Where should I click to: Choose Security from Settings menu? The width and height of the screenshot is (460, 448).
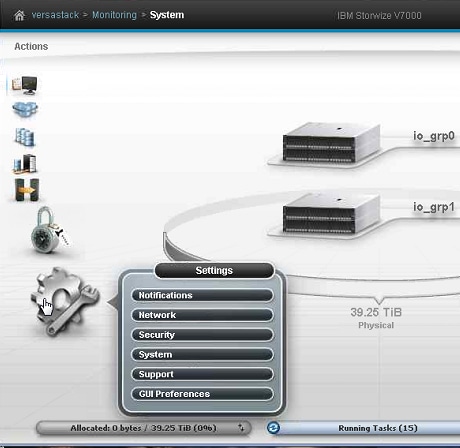coord(202,335)
